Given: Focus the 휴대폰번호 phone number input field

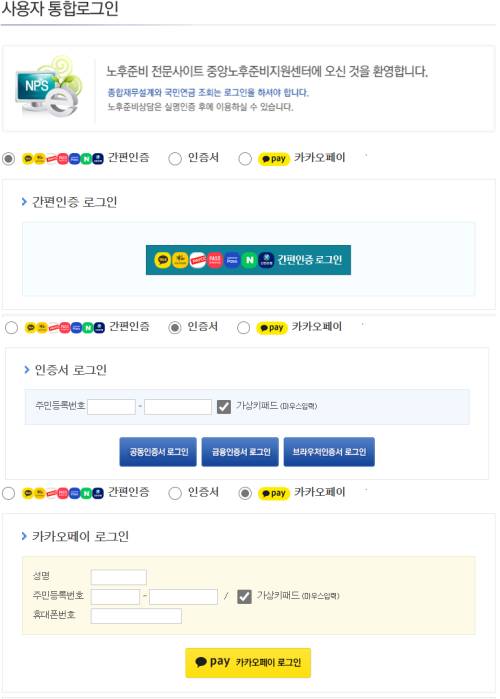Looking at the screenshot, I should point(136,616).
